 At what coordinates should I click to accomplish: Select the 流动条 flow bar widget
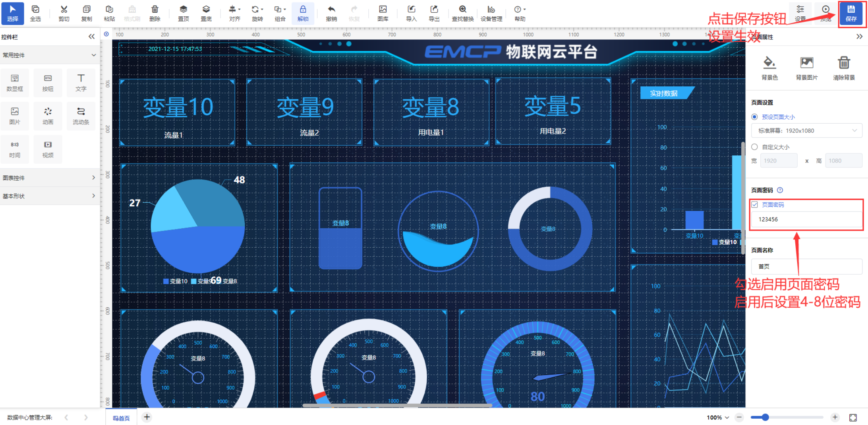coord(81,116)
